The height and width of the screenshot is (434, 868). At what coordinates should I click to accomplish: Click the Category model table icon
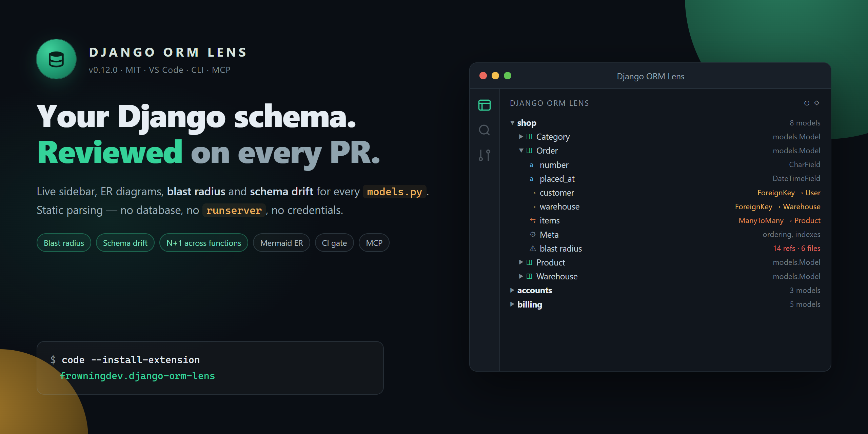click(529, 137)
